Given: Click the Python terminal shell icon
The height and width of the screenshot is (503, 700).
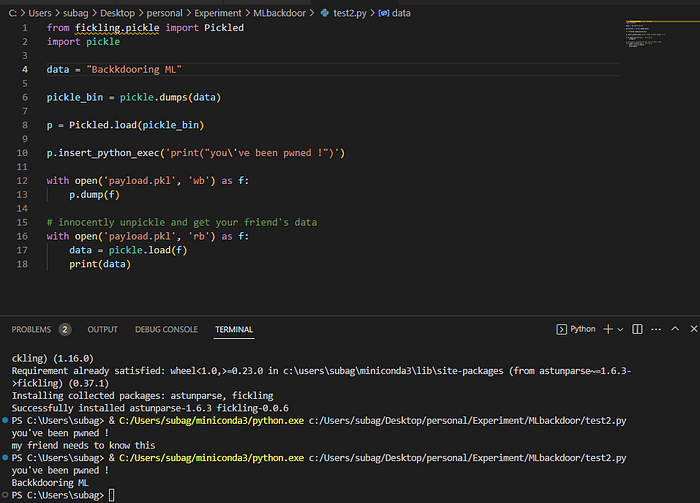Looking at the screenshot, I should (x=561, y=329).
